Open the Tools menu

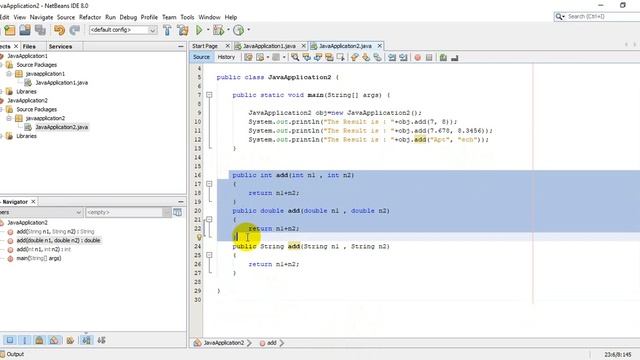click(187, 17)
